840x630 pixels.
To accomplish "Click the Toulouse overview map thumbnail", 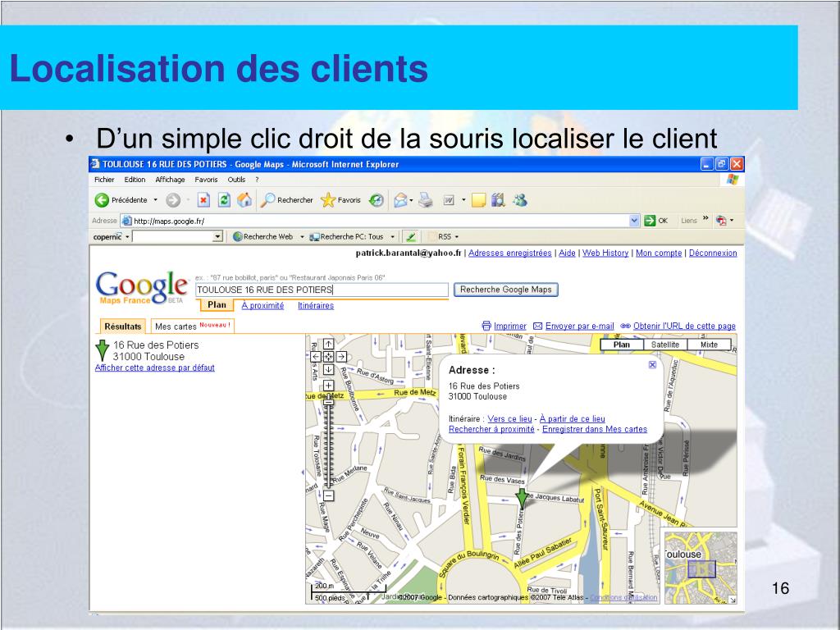I will pyautogui.click(x=701, y=568).
